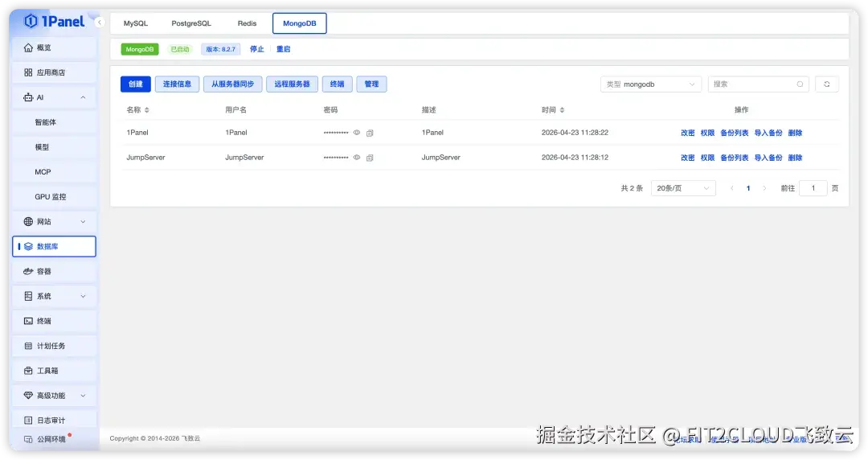Click the 管理 button

point(371,84)
